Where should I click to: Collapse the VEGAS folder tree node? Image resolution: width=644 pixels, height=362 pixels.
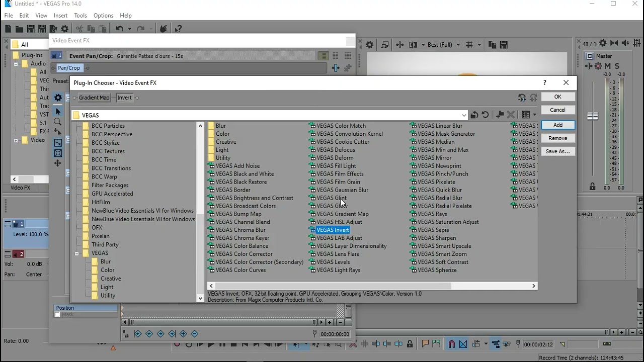point(77,253)
